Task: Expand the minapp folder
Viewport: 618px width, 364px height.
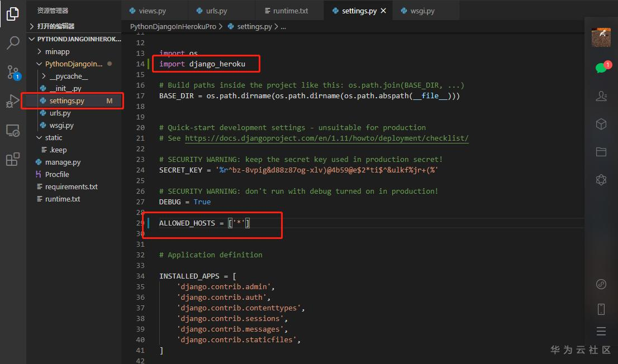Action: (x=74, y=51)
